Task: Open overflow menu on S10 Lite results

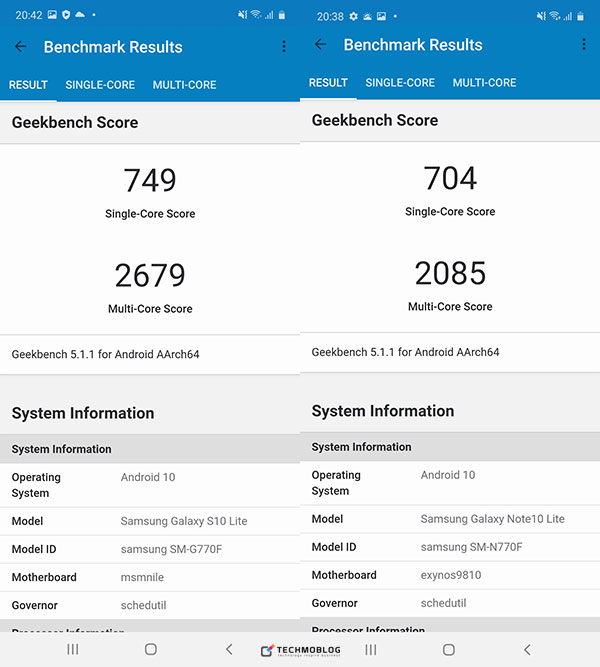Action: click(x=284, y=46)
